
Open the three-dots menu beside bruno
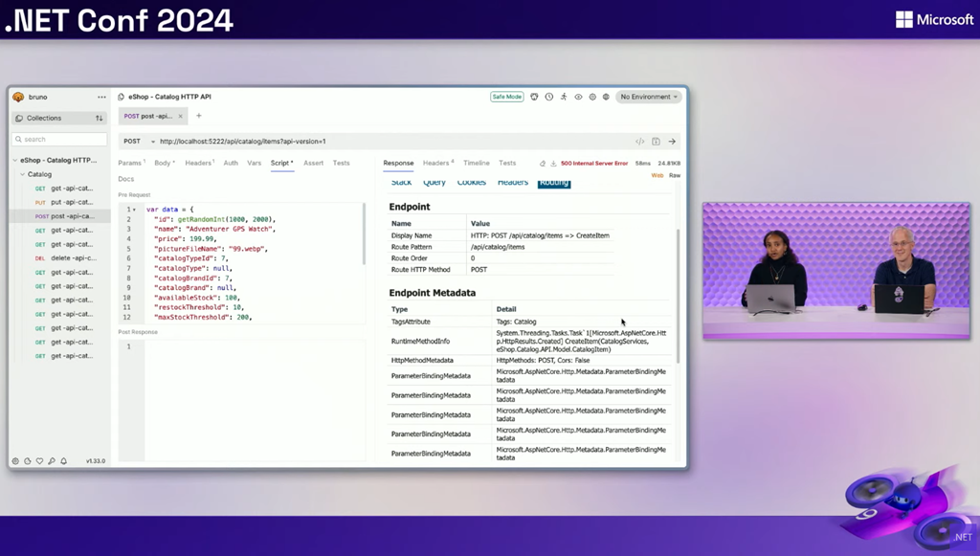click(101, 97)
